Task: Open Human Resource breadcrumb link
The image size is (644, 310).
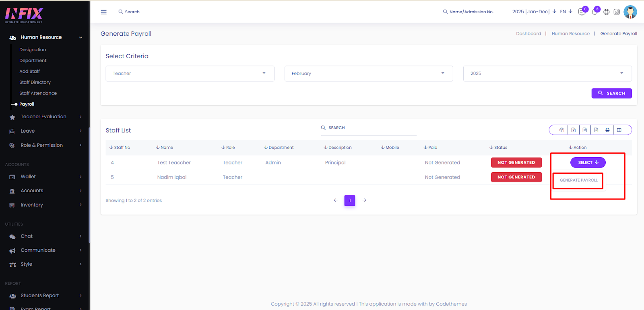Action: [570, 34]
